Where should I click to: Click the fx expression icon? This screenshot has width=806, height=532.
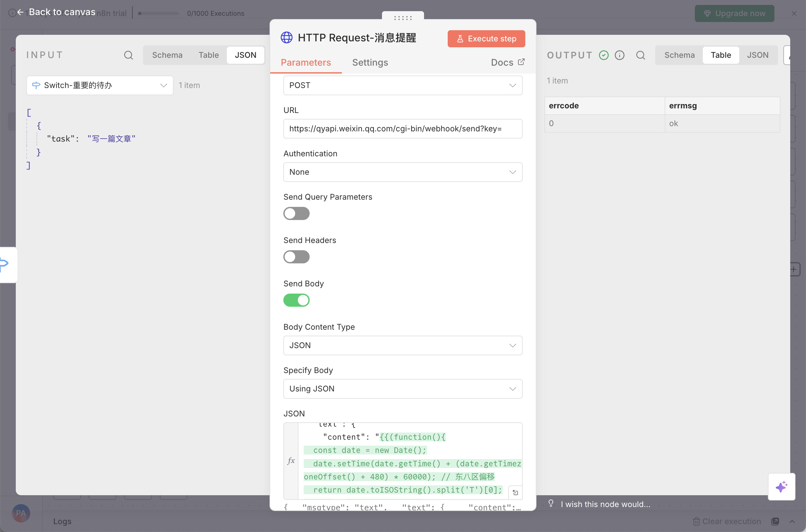[x=291, y=460]
